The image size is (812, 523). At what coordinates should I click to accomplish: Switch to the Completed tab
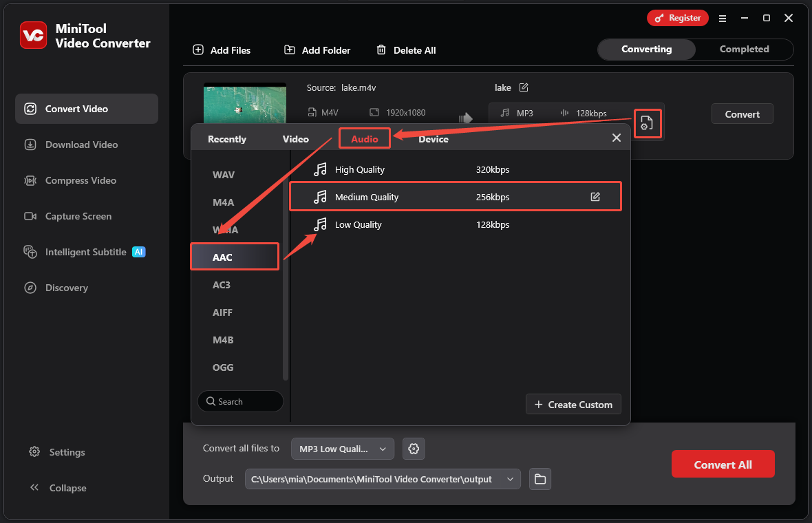coord(742,49)
